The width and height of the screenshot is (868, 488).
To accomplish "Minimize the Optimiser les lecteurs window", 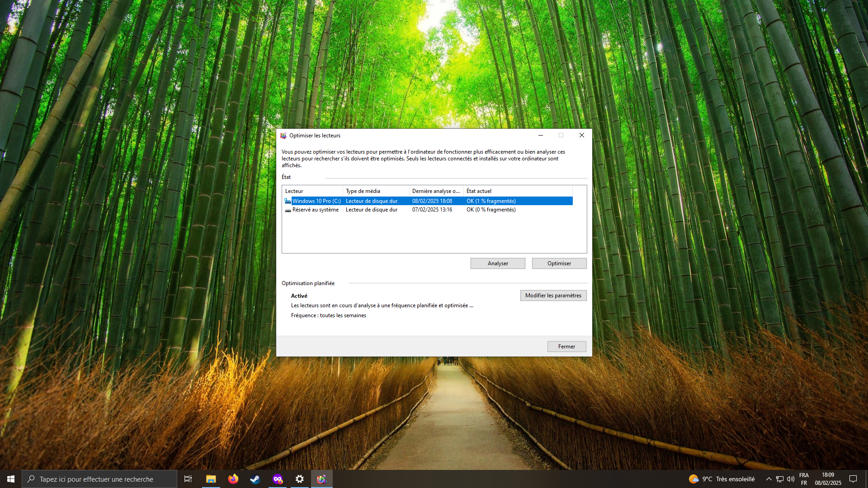I will tap(541, 135).
